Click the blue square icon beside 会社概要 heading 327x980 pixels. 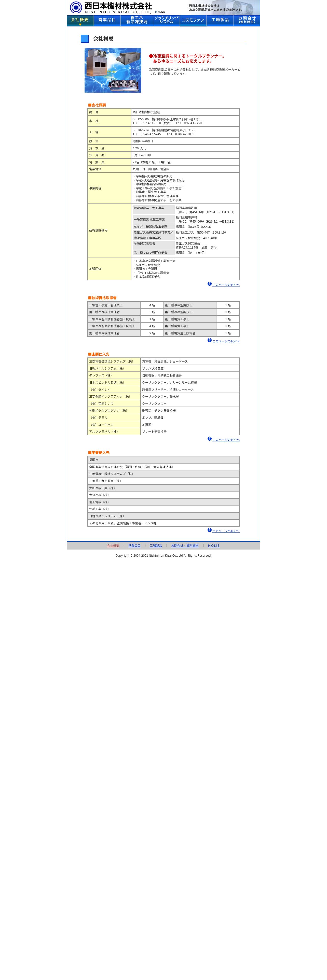tap(85, 39)
